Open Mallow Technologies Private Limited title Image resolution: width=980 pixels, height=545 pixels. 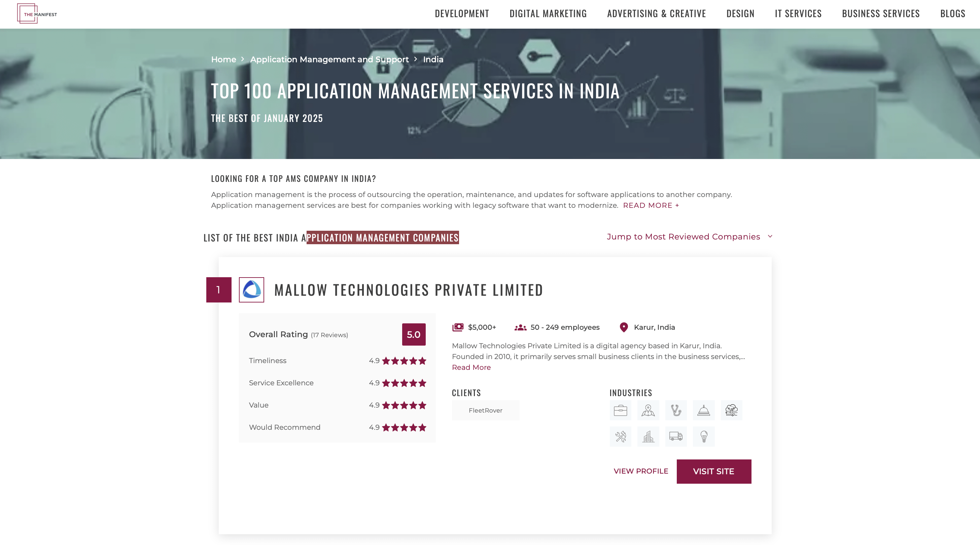[409, 290]
